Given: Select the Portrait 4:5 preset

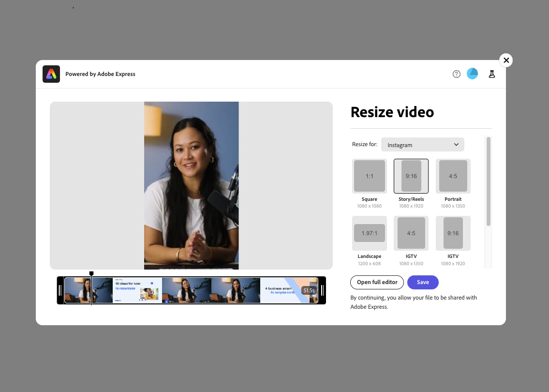Looking at the screenshot, I should (x=453, y=176).
